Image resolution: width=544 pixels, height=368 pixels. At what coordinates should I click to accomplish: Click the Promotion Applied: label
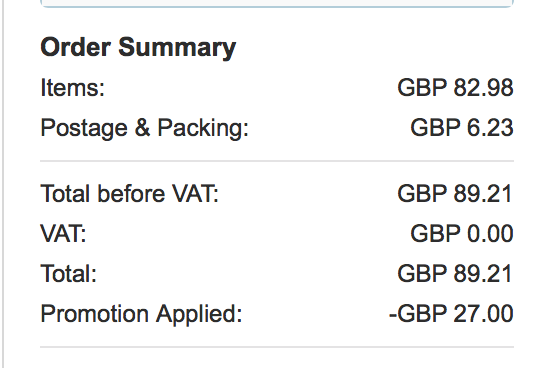click(x=141, y=314)
